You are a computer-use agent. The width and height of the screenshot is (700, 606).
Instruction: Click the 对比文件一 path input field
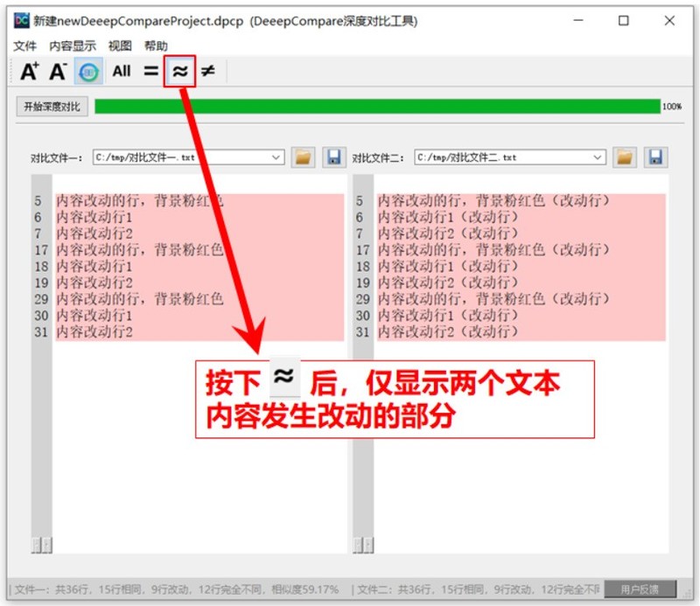188,157
